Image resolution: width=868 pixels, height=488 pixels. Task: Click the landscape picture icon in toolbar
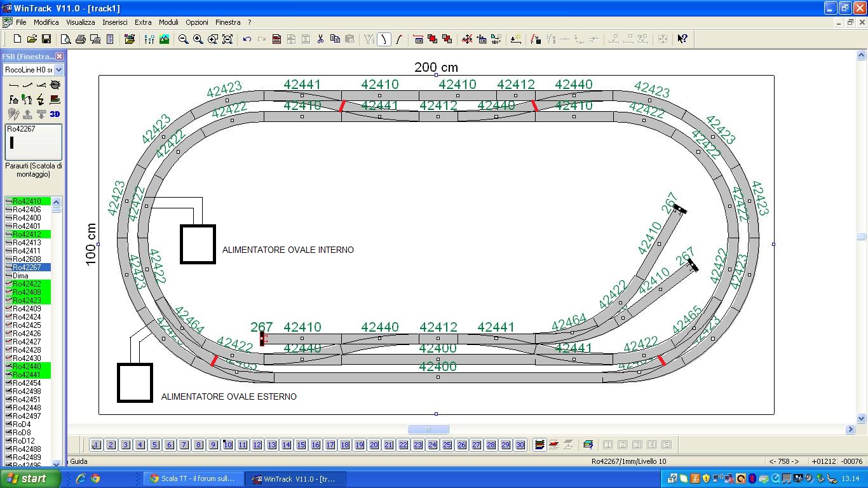(x=164, y=39)
